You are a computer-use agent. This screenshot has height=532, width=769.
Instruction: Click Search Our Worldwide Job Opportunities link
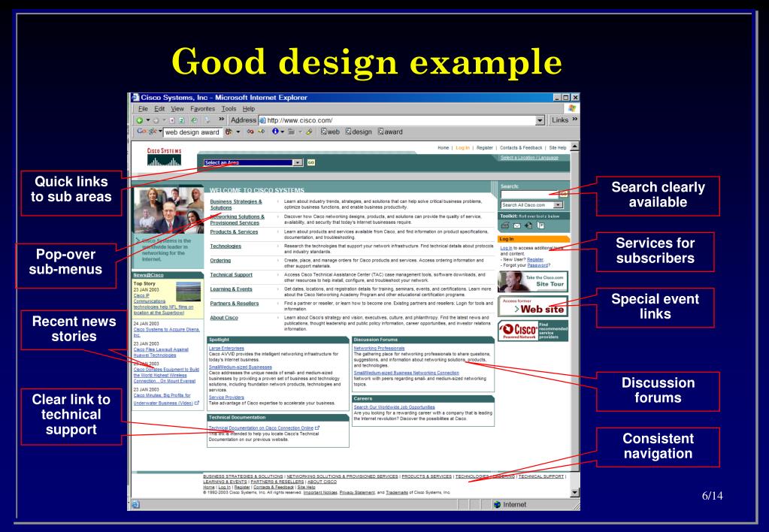tap(395, 407)
